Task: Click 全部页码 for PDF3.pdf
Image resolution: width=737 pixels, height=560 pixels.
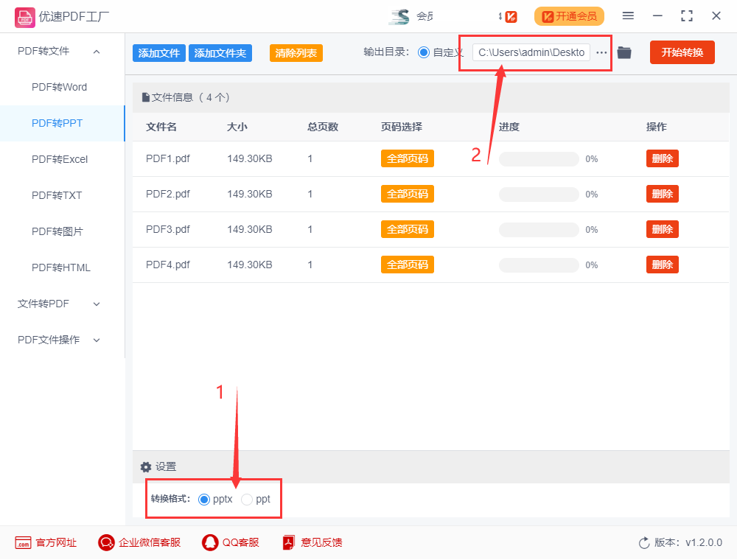Action: click(407, 229)
